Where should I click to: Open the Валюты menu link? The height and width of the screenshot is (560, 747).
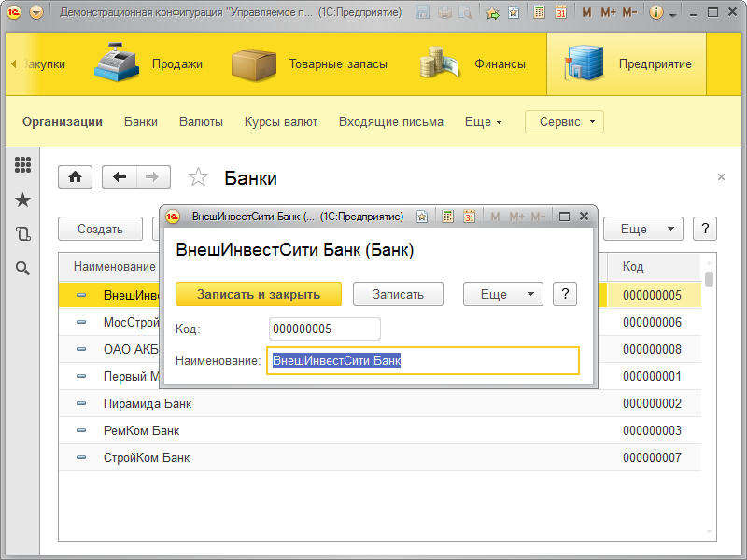(201, 121)
